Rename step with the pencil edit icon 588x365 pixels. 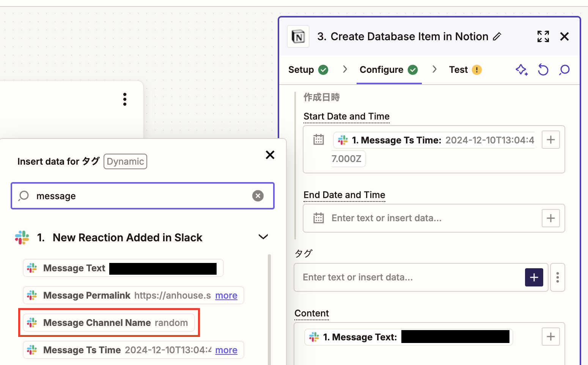pyautogui.click(x=497, y=36)
